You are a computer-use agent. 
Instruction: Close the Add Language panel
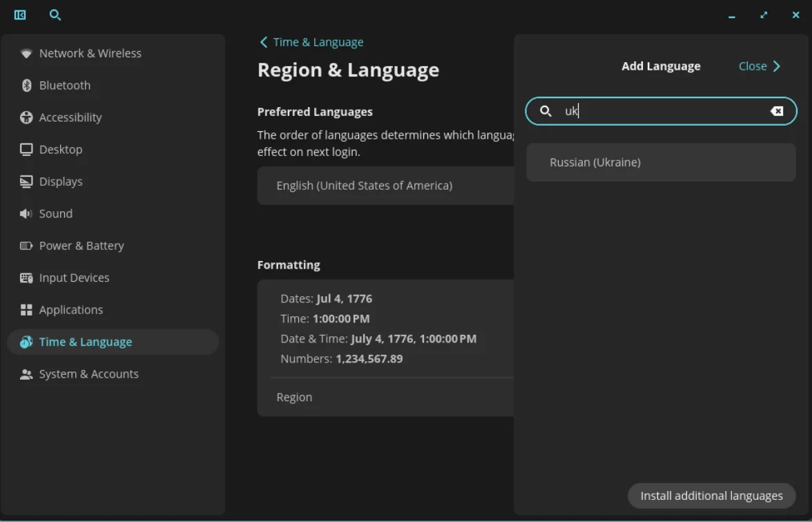click(760, 66)
